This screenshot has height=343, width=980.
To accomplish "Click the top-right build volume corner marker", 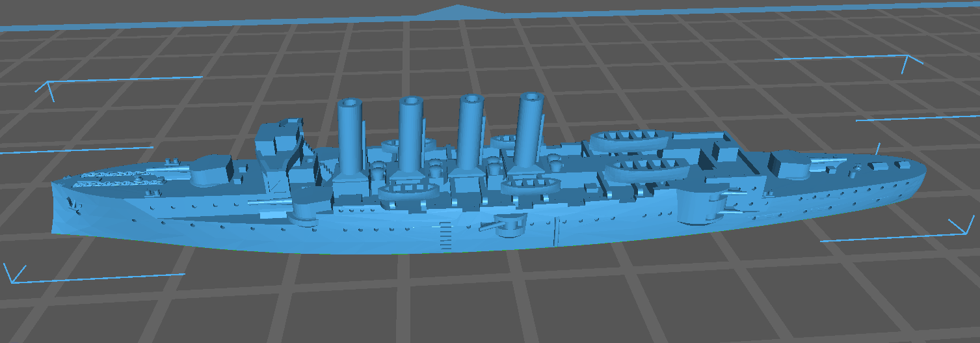I will tap(912, 61).
